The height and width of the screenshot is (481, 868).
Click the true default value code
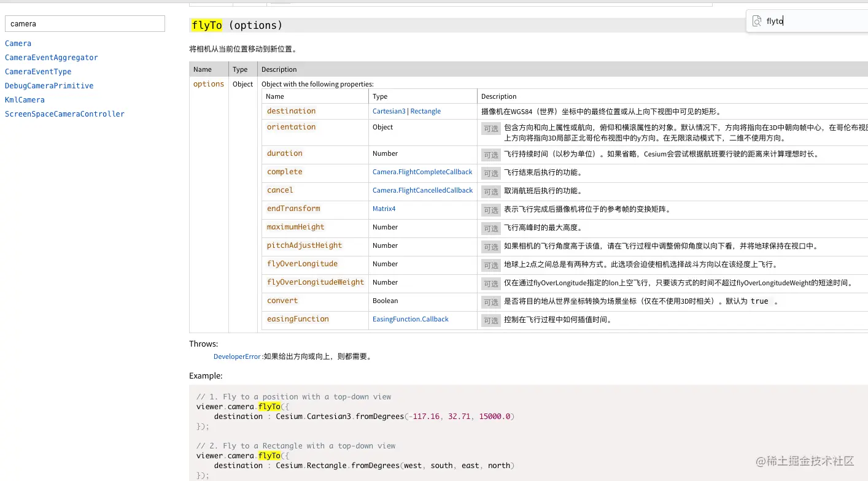[x=759, y=301]
